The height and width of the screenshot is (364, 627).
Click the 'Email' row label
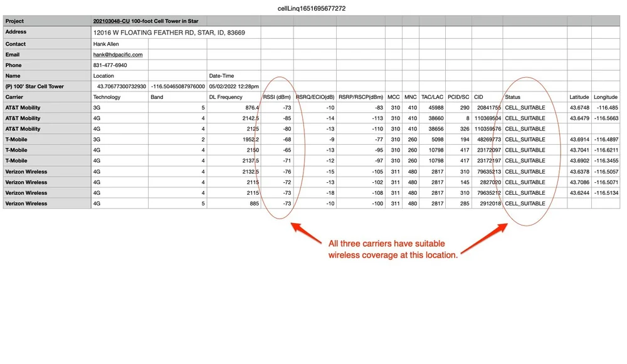pyautogui.click(x=13, y=55)
